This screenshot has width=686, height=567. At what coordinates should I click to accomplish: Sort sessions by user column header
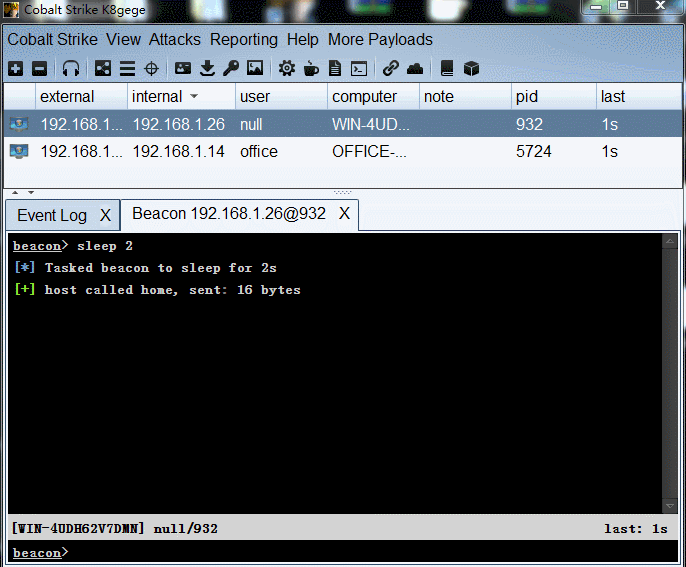(281, 96)
